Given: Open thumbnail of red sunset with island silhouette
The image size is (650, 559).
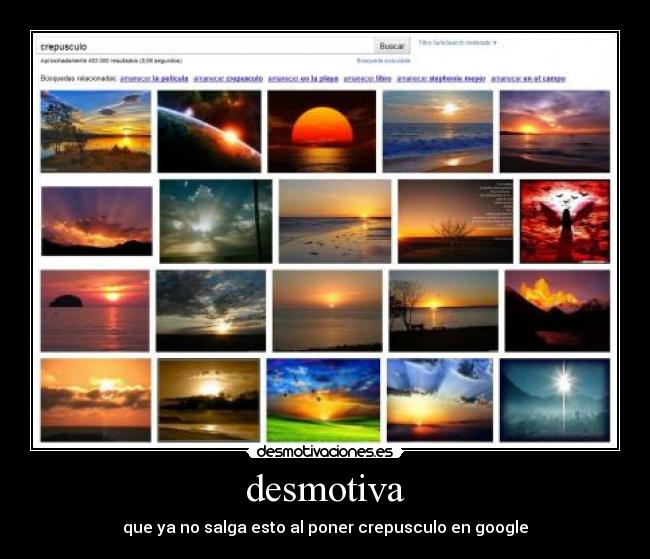Looking at the screenshot, I should (x=95, y=311).
